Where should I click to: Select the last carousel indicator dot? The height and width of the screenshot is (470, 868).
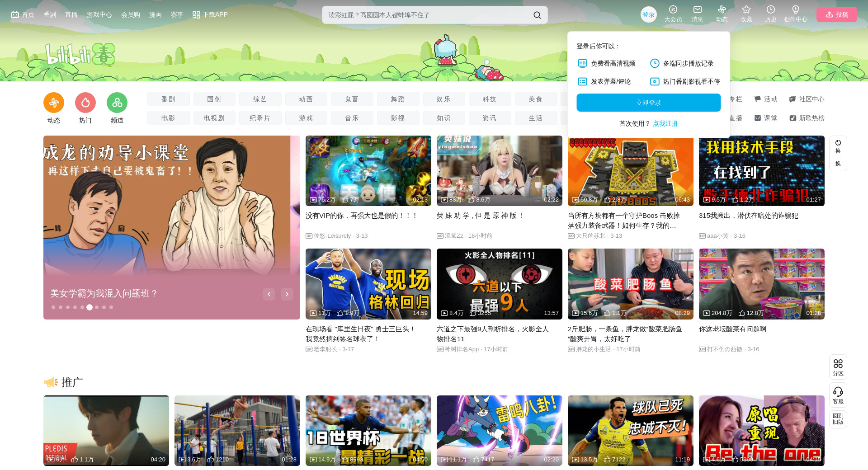[111, 307]
